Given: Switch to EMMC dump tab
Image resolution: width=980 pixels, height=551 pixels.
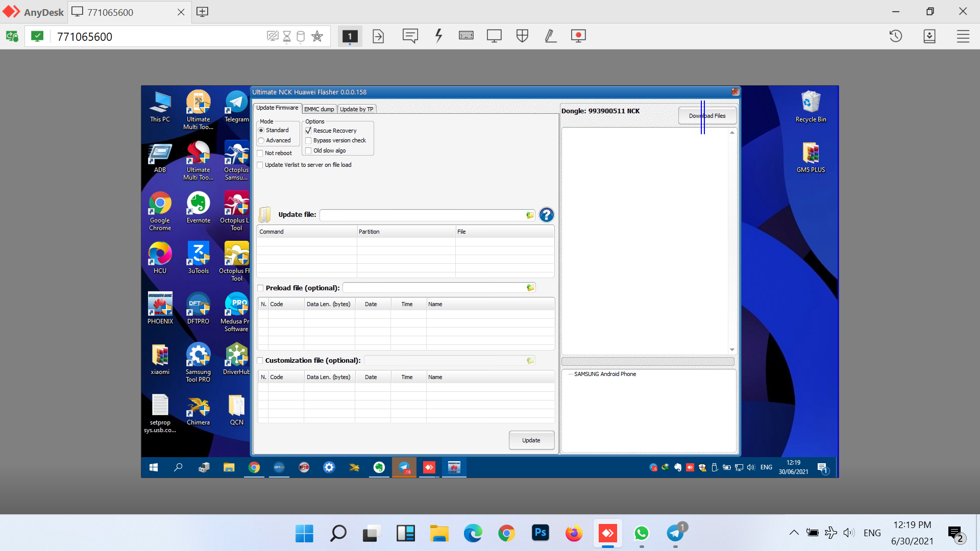Looking at the screenshot, I should pos(319,109).
